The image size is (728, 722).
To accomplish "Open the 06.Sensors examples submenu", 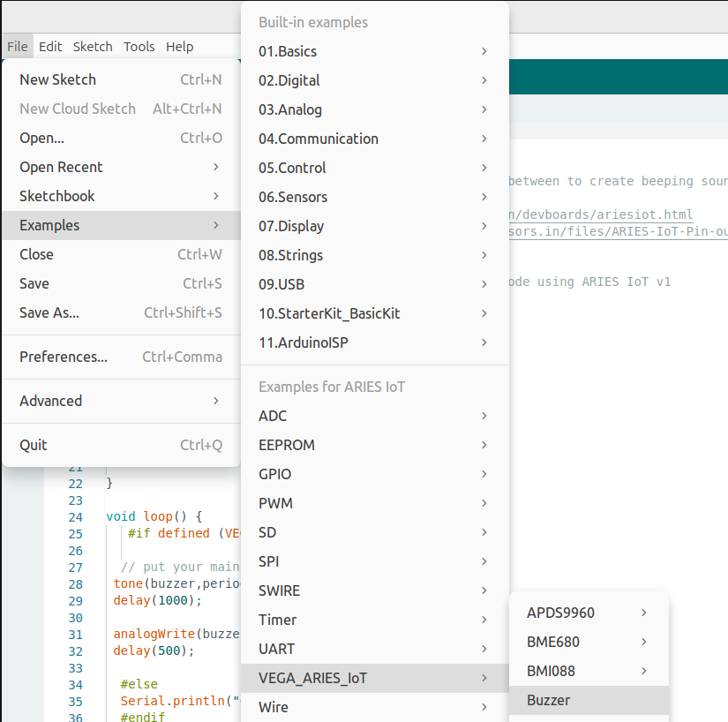I will [x=375, y=197].
